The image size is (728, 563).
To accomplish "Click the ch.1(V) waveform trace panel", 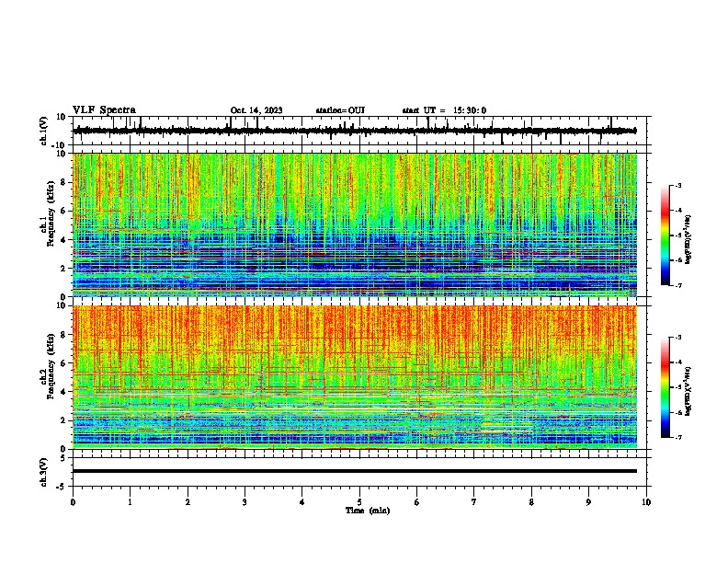I will (361, 131).
